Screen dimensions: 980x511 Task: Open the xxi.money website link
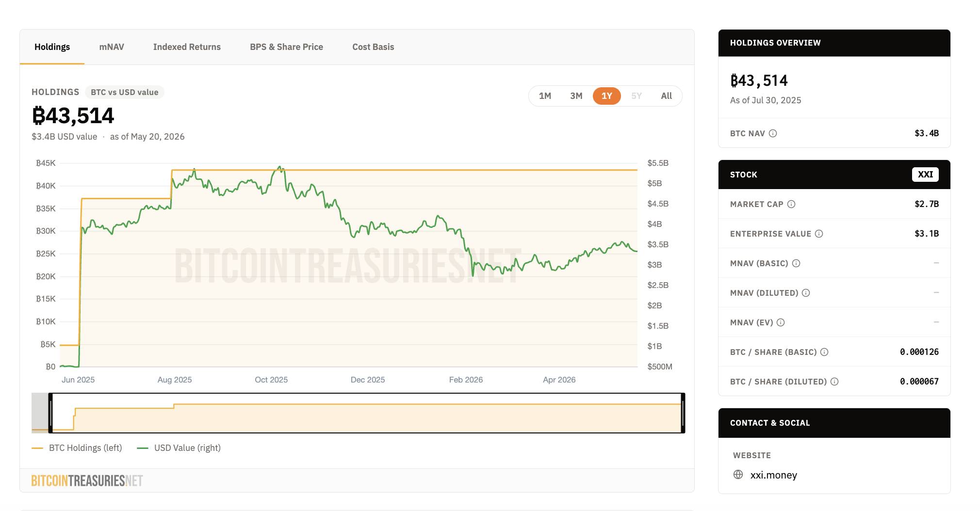click(x=773, y=475)
